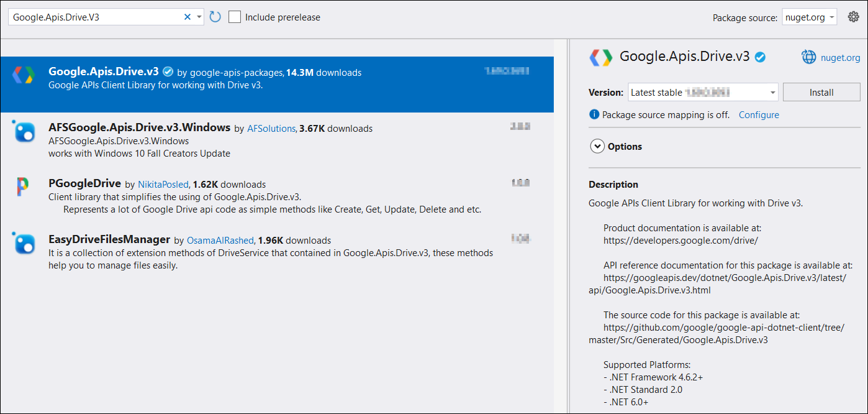This screenshot has height=414, width=868.
Task: Click the package source mapping info icon
Action: click(594, 114)
